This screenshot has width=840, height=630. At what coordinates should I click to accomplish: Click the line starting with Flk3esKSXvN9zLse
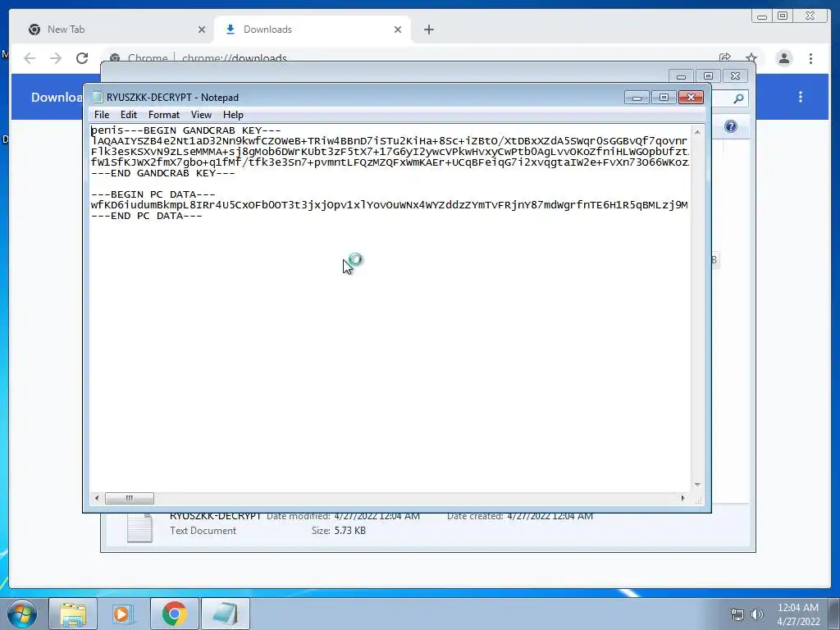point(390,152)
